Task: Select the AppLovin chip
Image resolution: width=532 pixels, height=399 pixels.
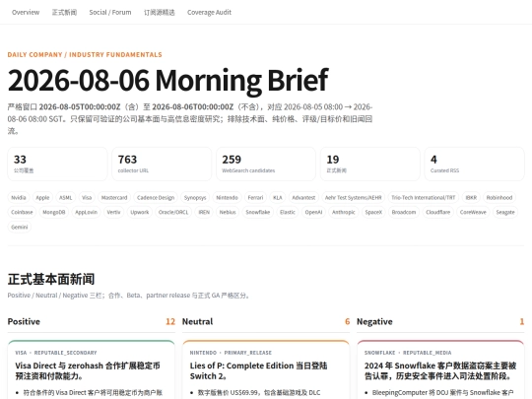Action: [86, 212]
